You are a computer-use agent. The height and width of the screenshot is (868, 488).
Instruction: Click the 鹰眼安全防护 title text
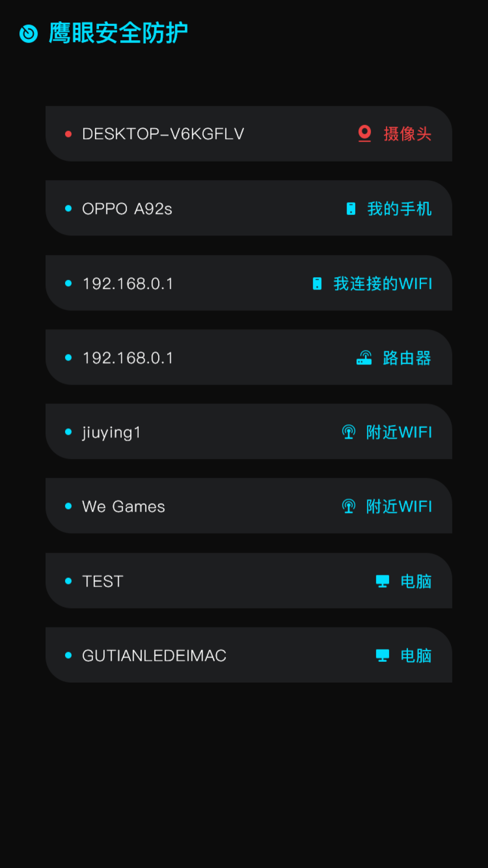[118, 33]
